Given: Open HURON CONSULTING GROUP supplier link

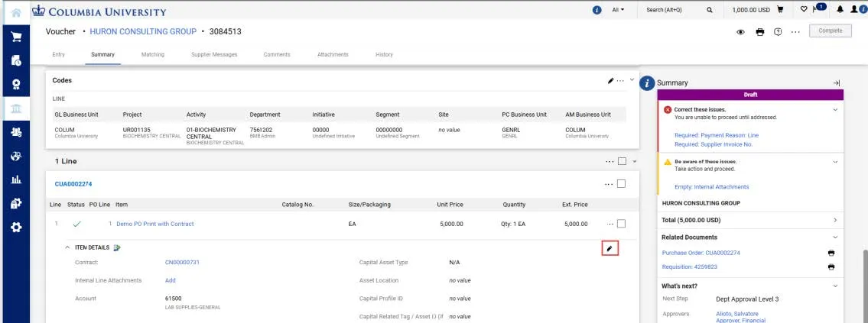Looking at the screenshot, I should click(143, 31).
